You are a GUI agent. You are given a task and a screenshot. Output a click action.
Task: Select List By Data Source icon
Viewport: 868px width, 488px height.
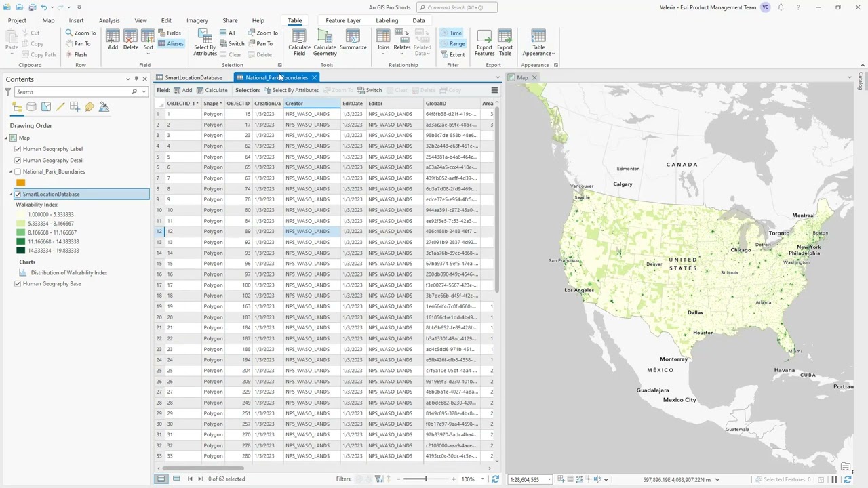[31, 107]
